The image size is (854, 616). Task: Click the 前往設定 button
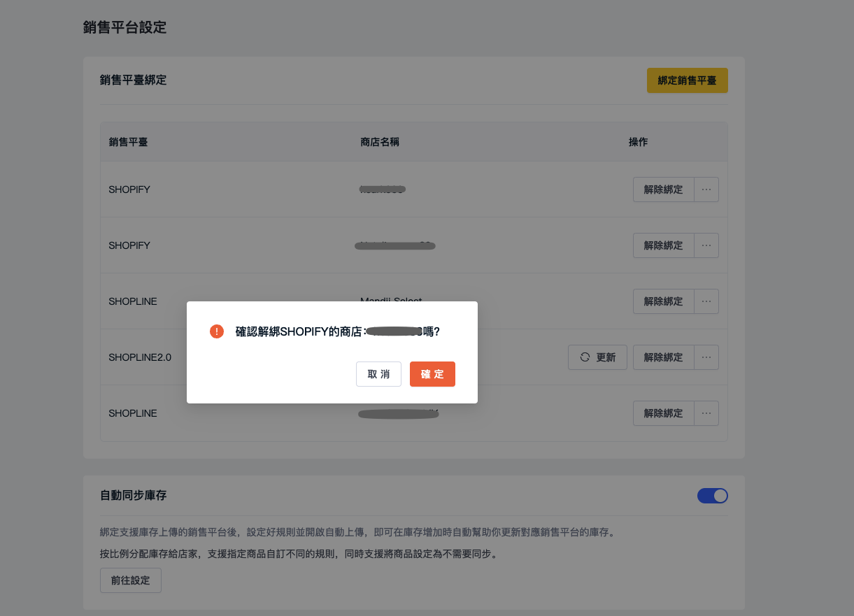pos(131,580)
